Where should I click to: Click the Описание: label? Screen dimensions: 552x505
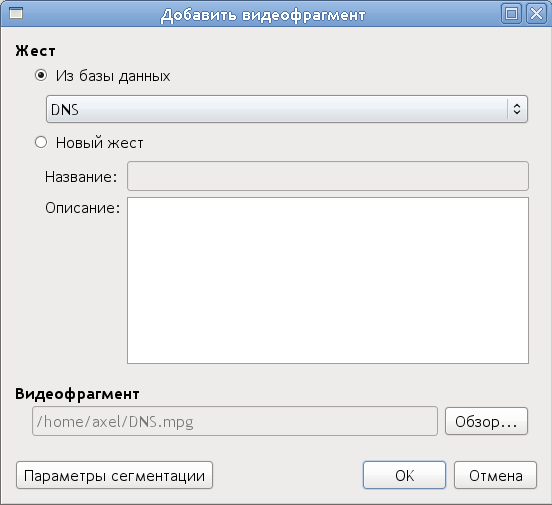82,208
